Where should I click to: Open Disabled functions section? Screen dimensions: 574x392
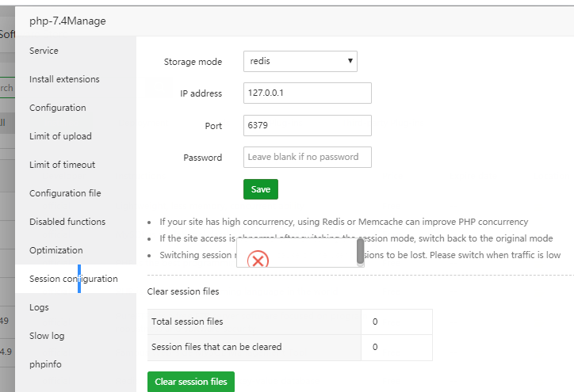point(67,222)
